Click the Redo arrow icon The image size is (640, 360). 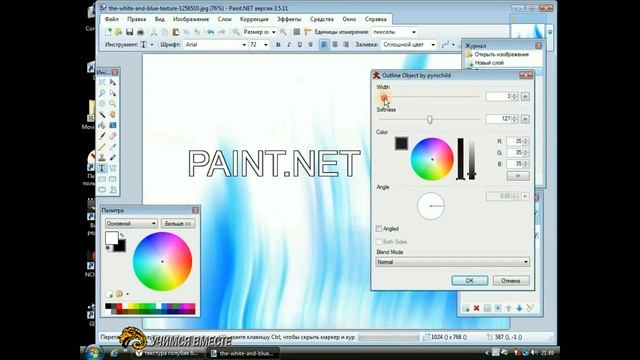click(221, 32)
